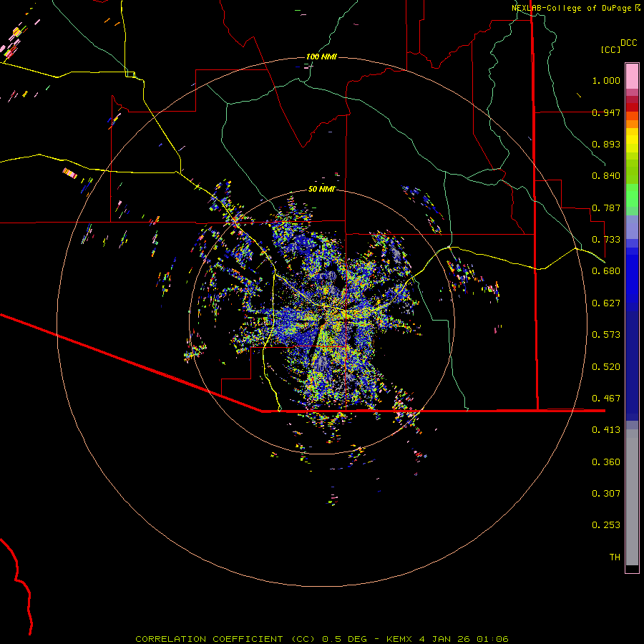Click the 50 NMI range ring label
This screenshot has width=644, height=644.
[321, 189]
